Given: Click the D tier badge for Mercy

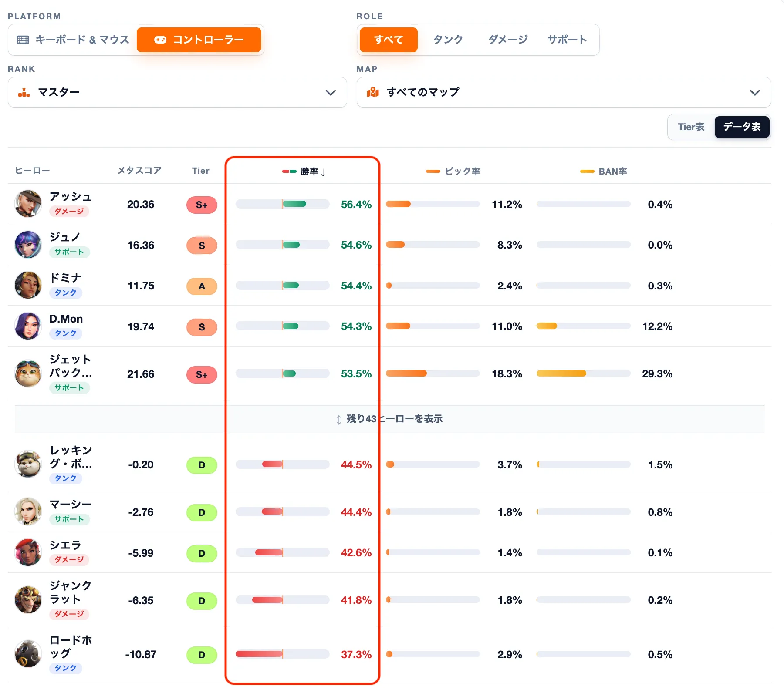Looking at the screenshot, I should (202, 512).
